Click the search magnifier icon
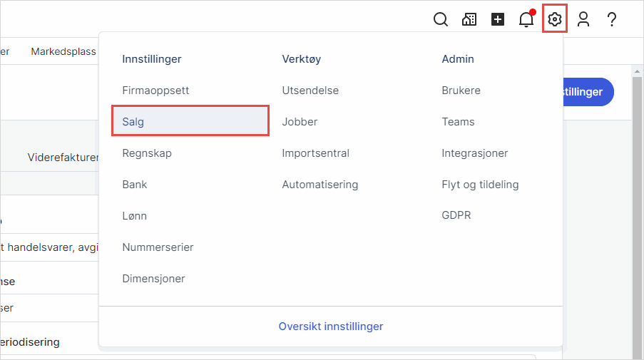The width and height of the screenshot is (644, 360). 441,19
